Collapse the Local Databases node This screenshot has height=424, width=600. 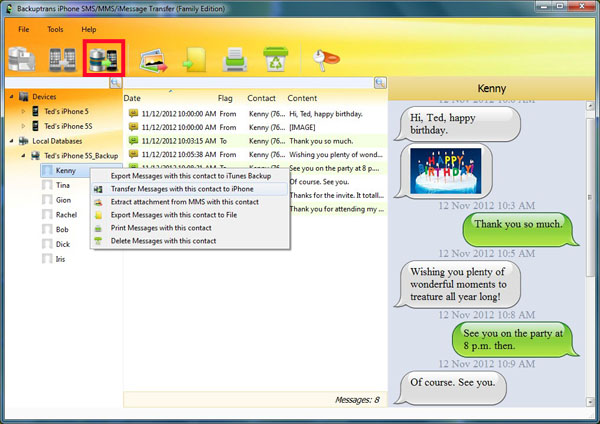pos(11,141)
